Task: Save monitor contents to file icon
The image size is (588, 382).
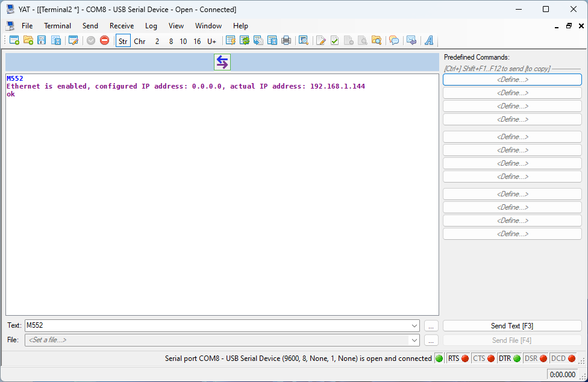Action: pos(272,40)
